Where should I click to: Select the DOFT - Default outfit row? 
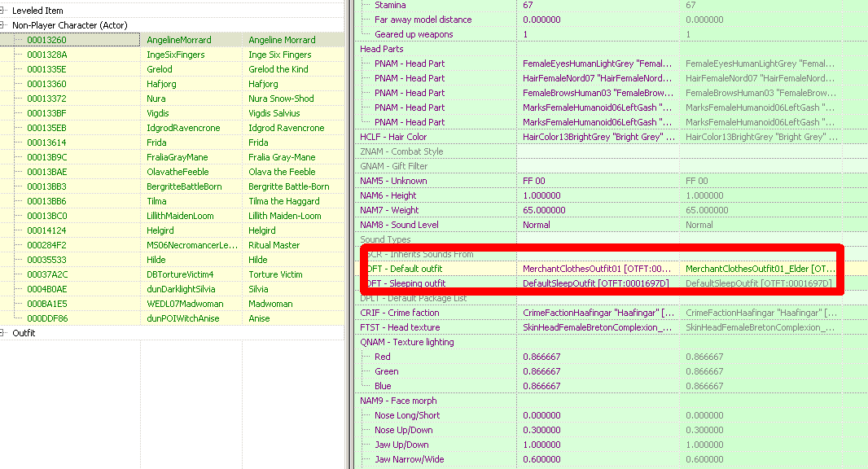click(612, 269)
